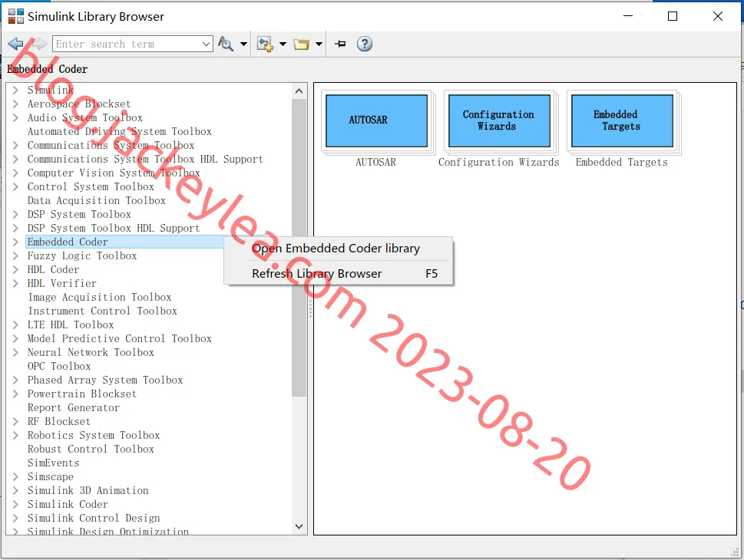Screen dimensions: 744x560
Task: Expand the Simulink tree node
Action: [15, 90]
